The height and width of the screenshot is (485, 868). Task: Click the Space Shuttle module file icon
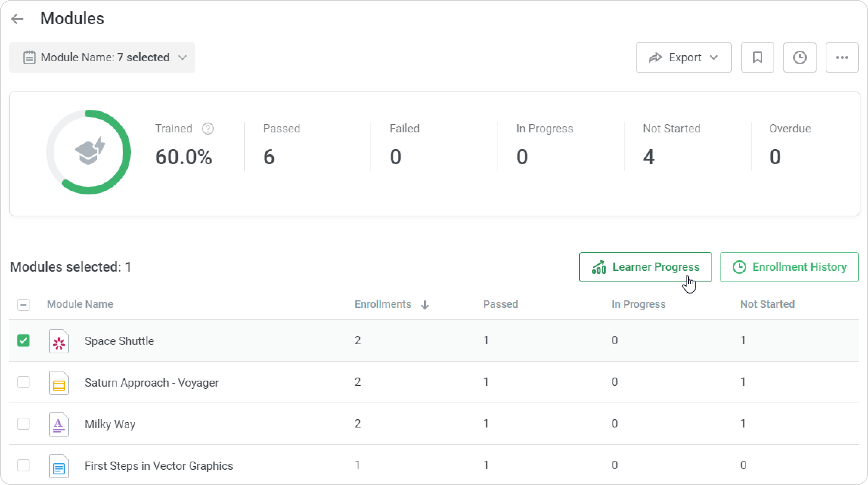point(59,341)
